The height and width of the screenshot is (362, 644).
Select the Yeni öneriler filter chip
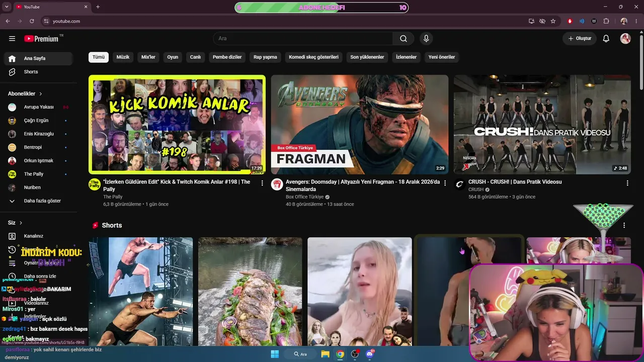(x=442, y=57)
